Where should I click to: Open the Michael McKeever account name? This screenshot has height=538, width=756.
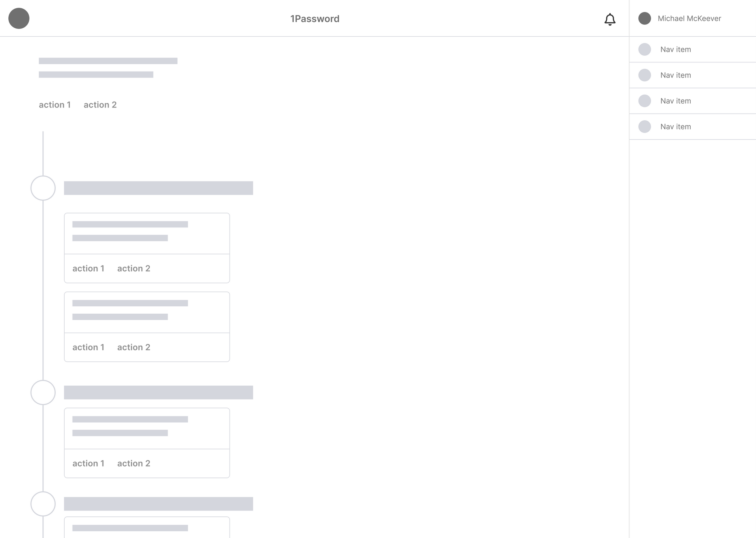(x=689, y=18)
